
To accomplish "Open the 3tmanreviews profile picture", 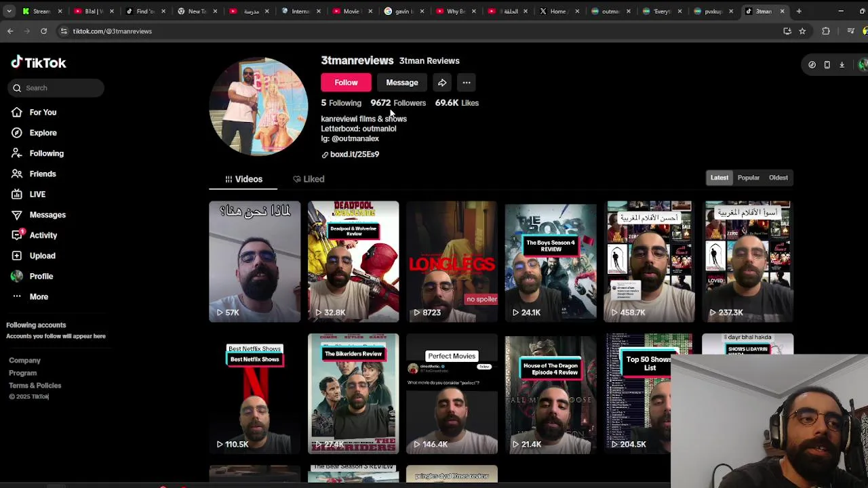I will pyautogui.click(x=258, y=106).
